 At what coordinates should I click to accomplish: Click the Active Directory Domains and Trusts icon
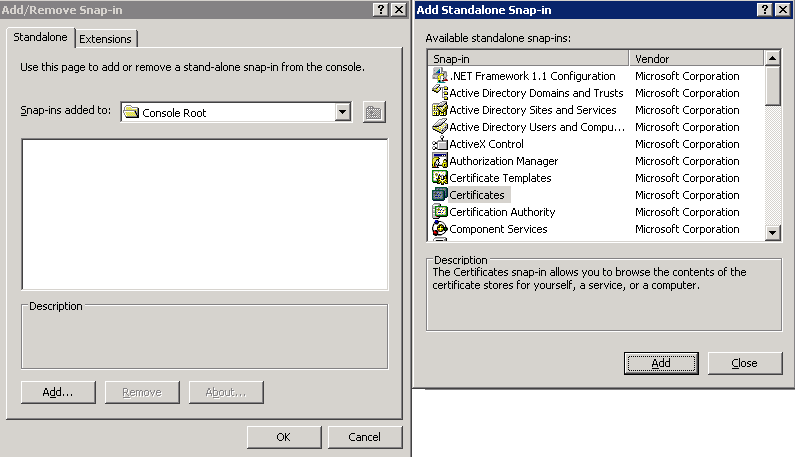click(x=439, y=93)
